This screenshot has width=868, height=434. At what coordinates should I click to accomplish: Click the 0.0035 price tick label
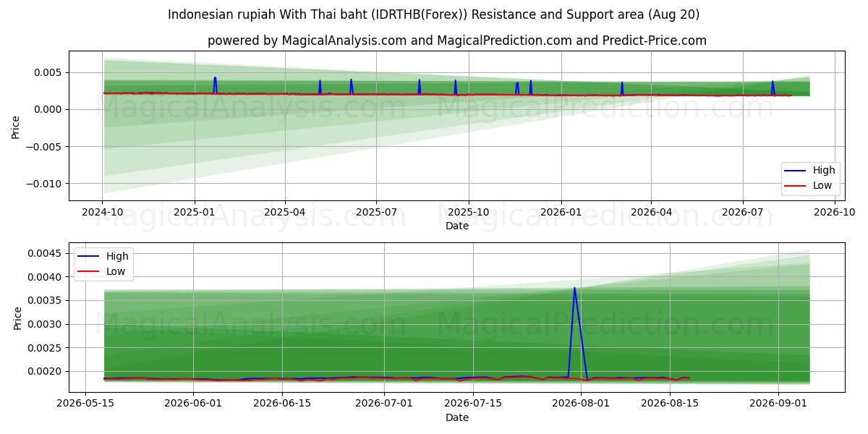[x=46, y=300]
